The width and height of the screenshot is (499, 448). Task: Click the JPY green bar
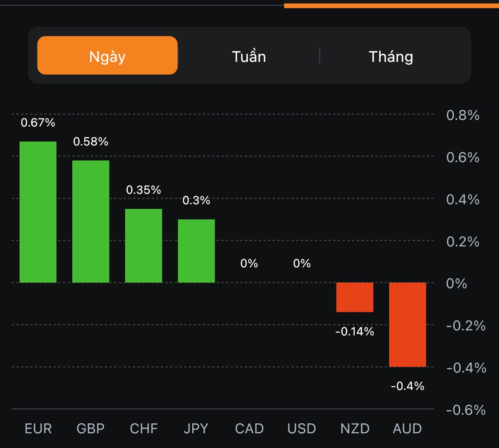(x=197, y=251)
